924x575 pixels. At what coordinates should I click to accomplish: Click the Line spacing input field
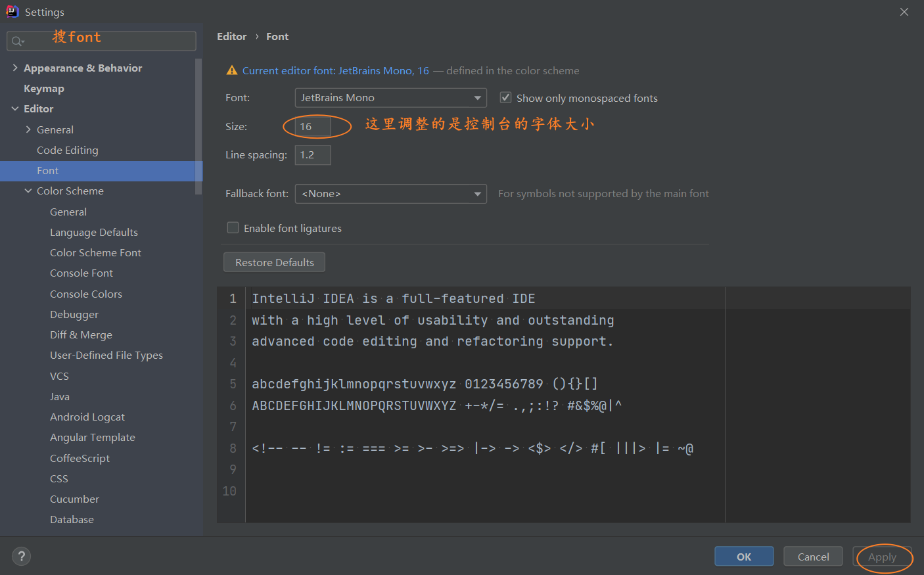pos(313,155)
